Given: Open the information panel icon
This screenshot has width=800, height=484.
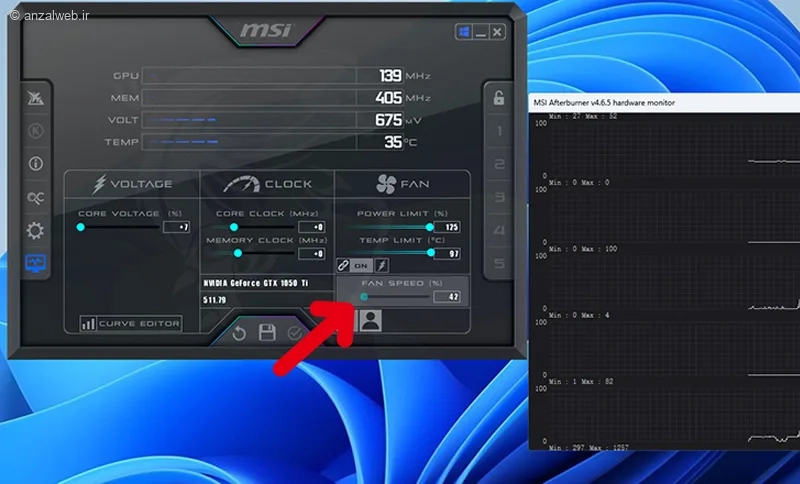Looking at the screenshot, I should point(36,164).
